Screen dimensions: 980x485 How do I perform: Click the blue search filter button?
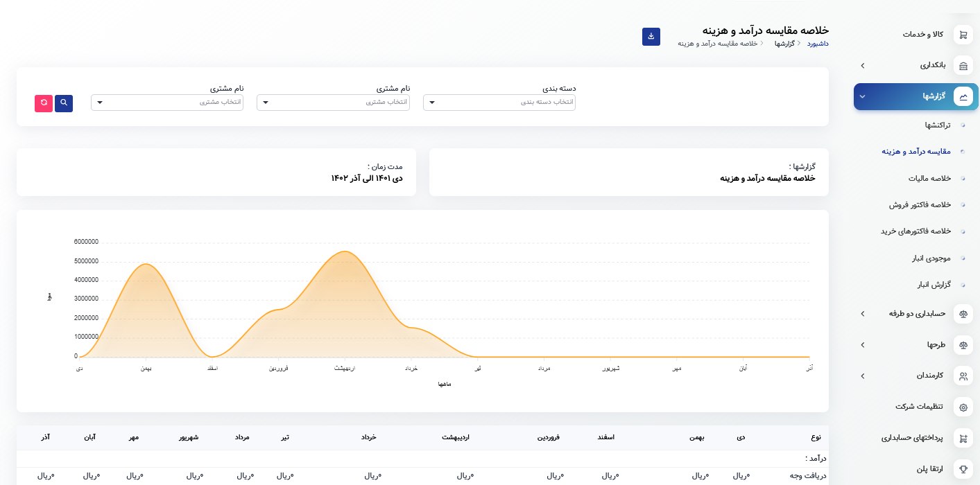(64, 103)
